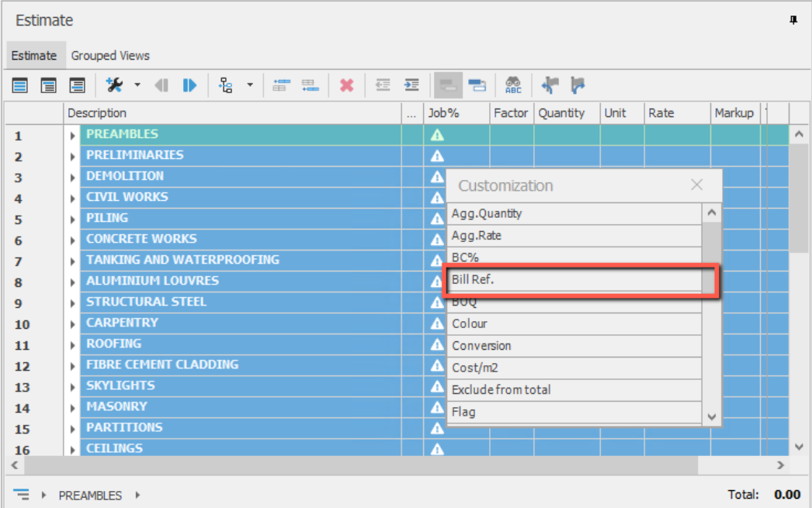
Task: Select Bill Ref. in Customization list
Action: [x=574, y=280]
